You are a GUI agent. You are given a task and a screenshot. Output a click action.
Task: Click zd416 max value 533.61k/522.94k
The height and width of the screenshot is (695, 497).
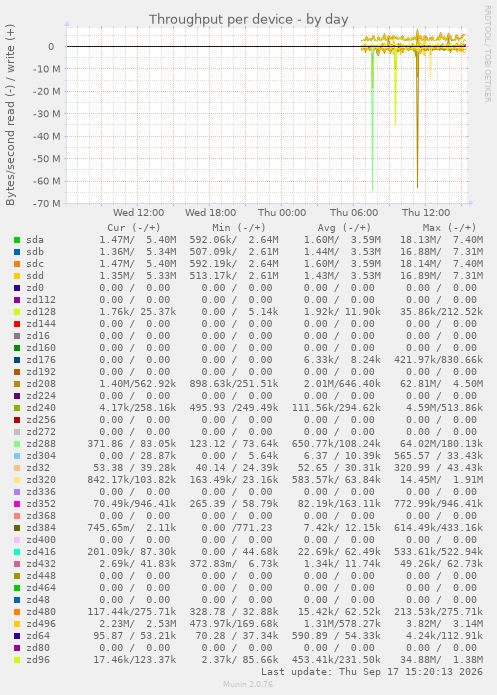[x=438, y=552]
